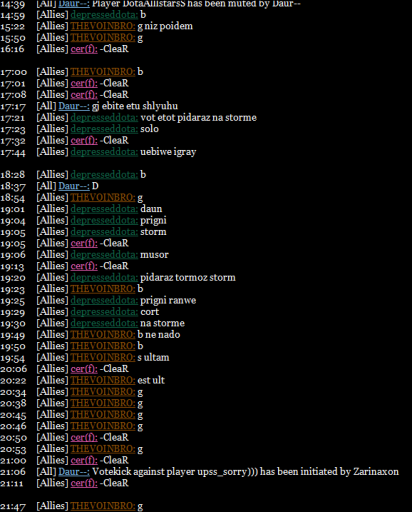The image size is (412, 512).
Task: Select the timestamp '20:22'
Action: 13,380
